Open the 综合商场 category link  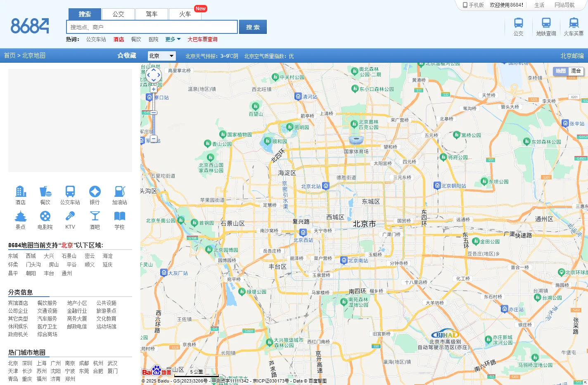tap(47, 334)
